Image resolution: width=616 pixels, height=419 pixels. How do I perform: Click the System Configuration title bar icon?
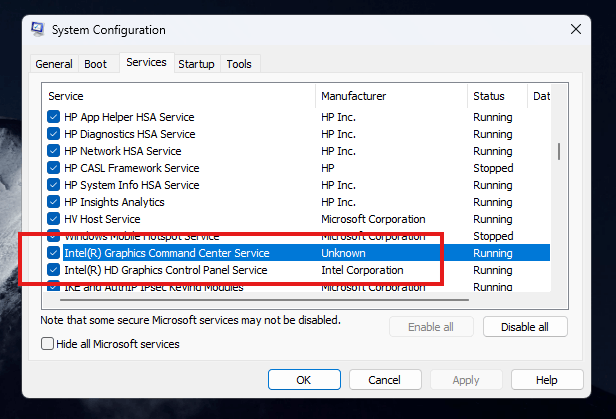38,29
